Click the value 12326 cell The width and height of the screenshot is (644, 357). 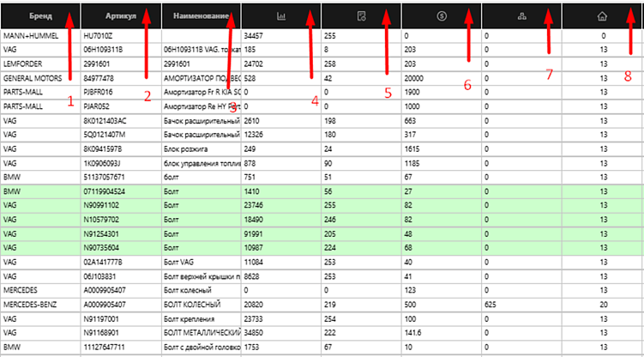click(281, 135)
